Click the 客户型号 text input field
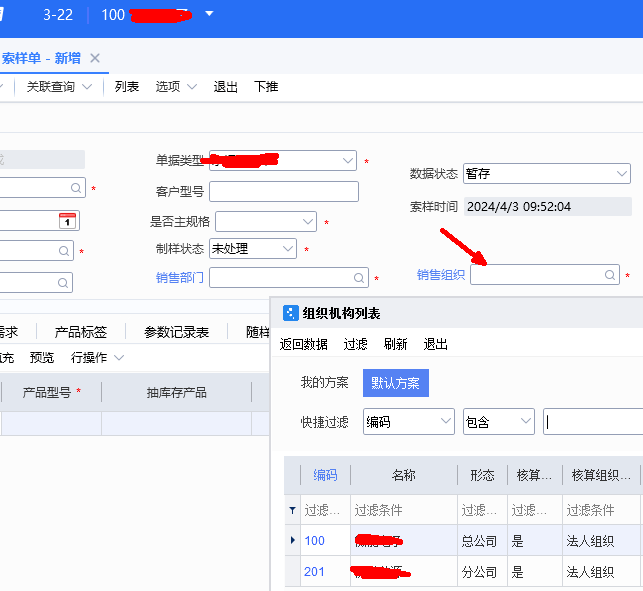 point(283,191)
